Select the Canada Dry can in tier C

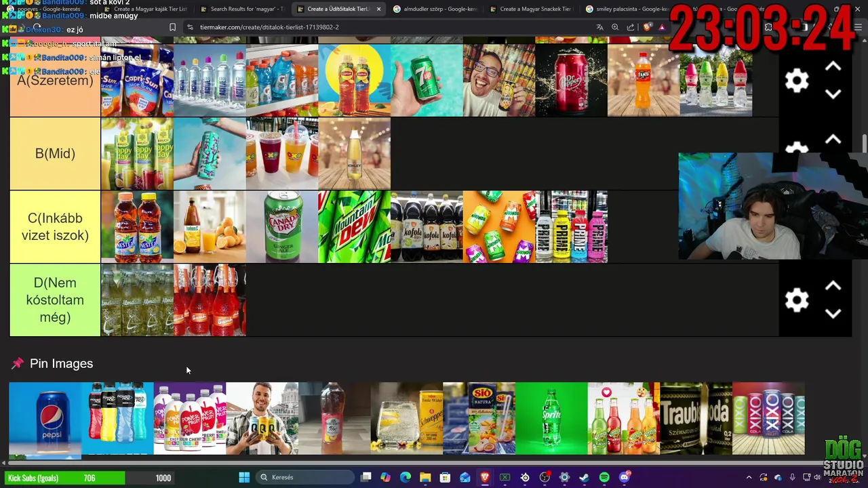pyautogui.click(x=282, y=226)
